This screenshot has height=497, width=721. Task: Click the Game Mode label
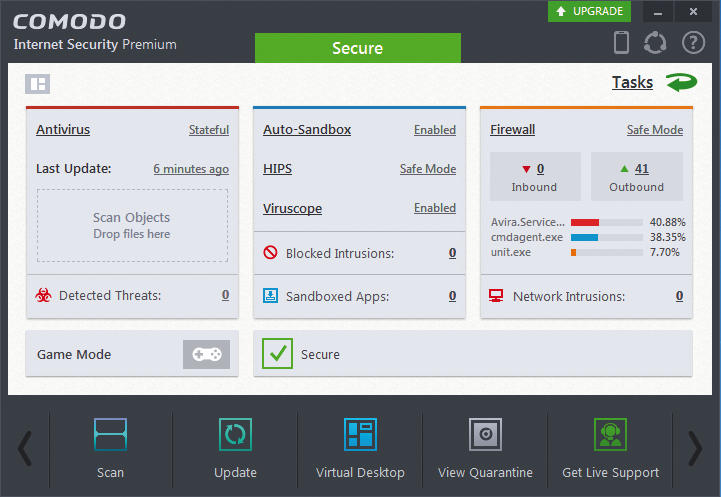click(x=74, y=354)
